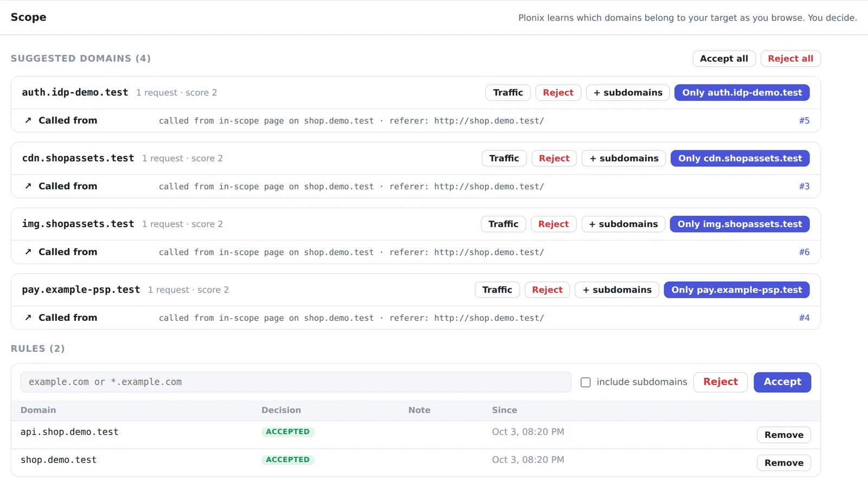Open request link #3
The width and height of the screenshot is (868, 484).
[x=804, y=186]
